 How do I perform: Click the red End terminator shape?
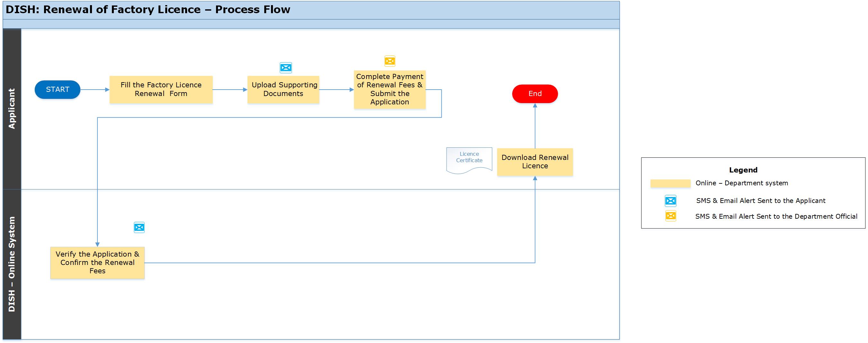click(535, 93)
